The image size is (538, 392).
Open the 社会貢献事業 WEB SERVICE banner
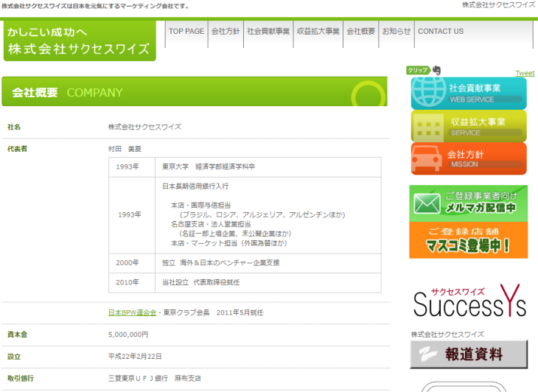coord(469,93)
